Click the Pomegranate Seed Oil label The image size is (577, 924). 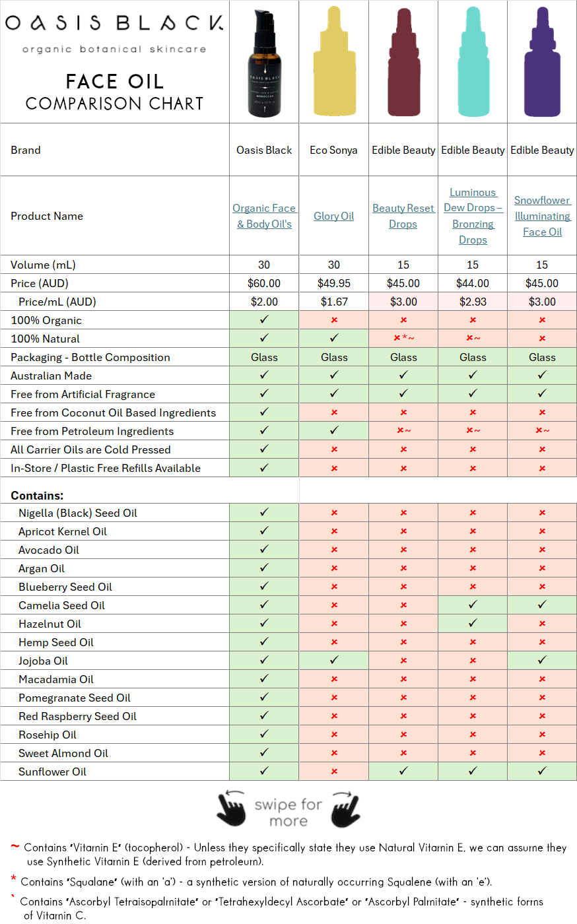[x=75, y=698]
